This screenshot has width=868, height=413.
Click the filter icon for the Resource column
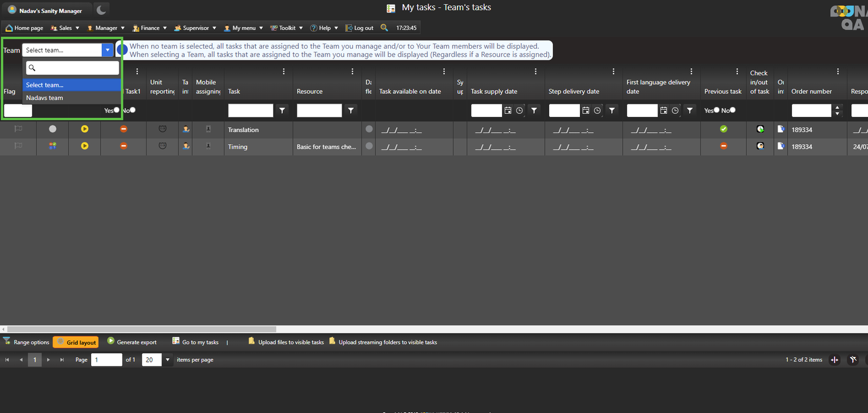[x=351, y=111]
